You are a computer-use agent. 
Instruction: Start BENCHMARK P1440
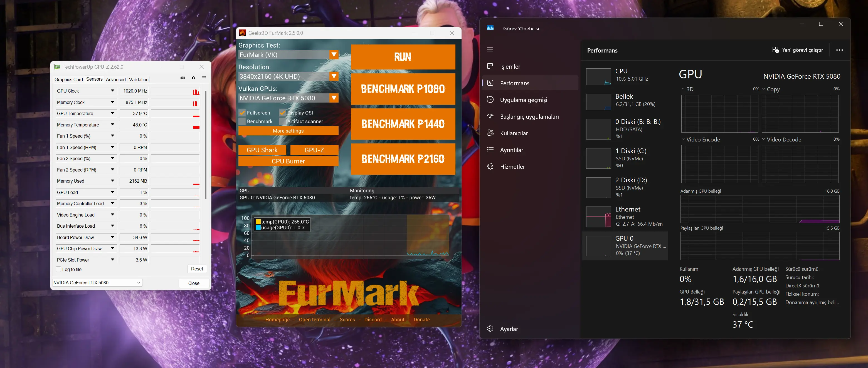[403, 124]
